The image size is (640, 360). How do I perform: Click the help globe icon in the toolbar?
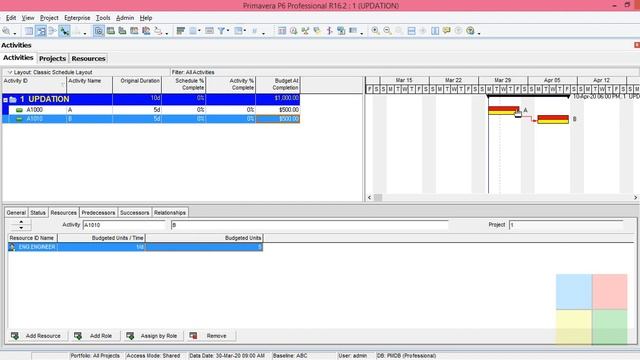point(470,31)
